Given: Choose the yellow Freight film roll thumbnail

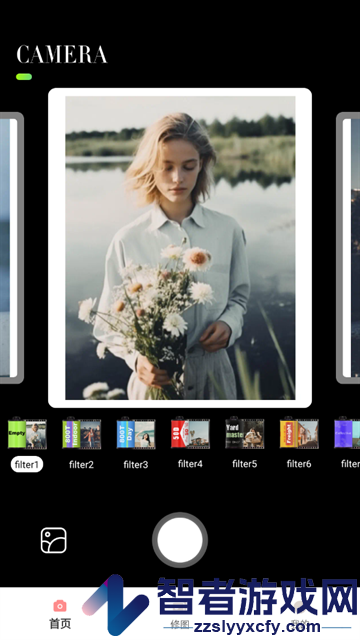Looking at the screenshot, I should pyautogui.click(x=299, y=433).
